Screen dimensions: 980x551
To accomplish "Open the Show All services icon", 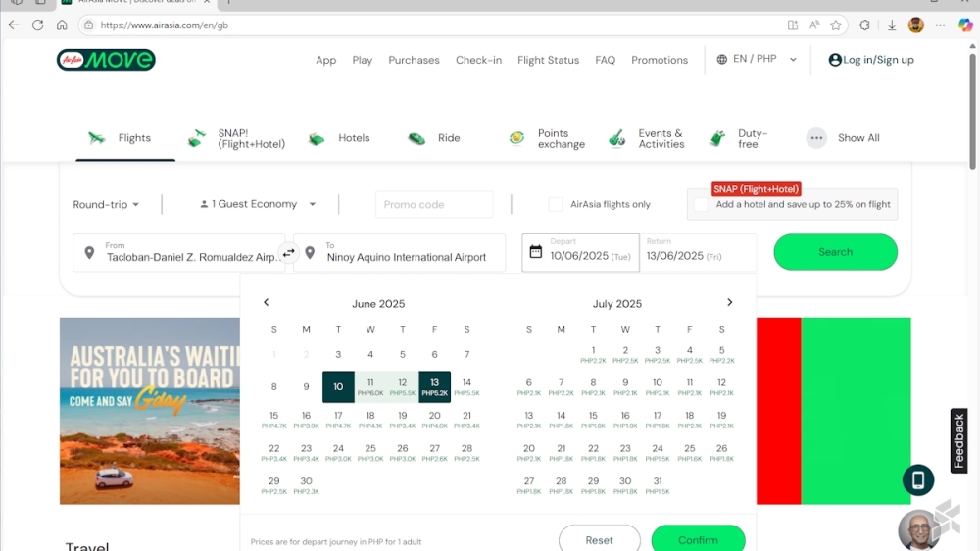I will [x=816, y=138].
